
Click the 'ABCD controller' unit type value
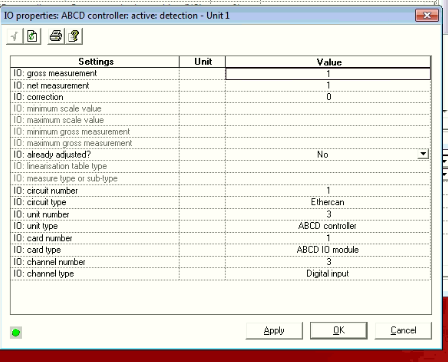coord(327,226)
